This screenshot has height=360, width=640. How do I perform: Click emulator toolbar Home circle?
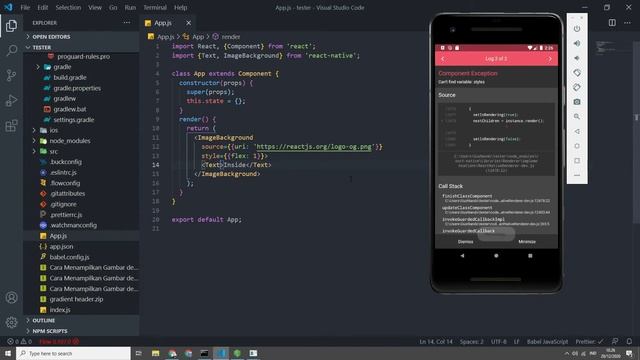tap(577, 146)
